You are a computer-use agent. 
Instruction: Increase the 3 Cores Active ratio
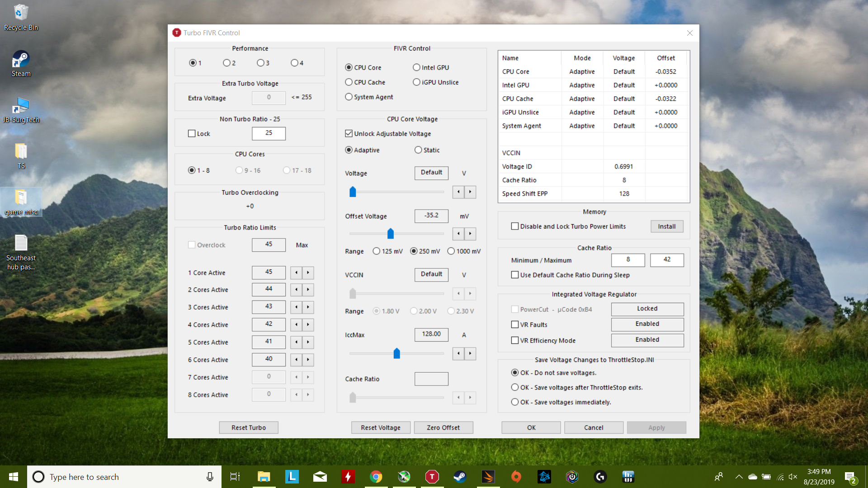click(x=308, y=307)
